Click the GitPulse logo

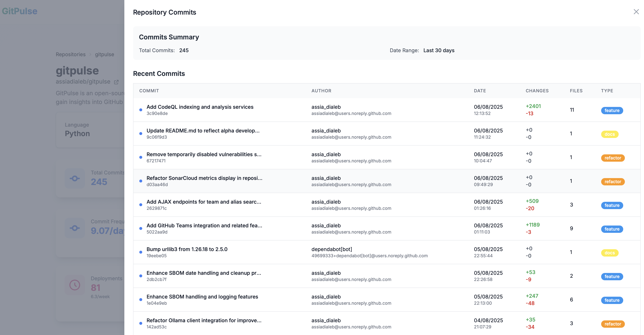[x=20, y=11]
